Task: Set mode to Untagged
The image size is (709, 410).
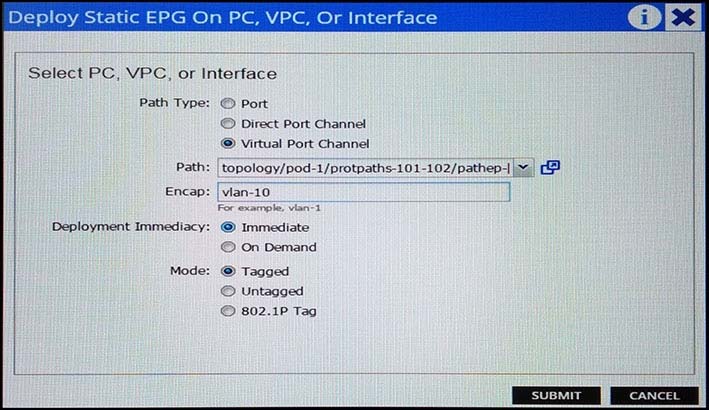Action: (x=228, y=291)
